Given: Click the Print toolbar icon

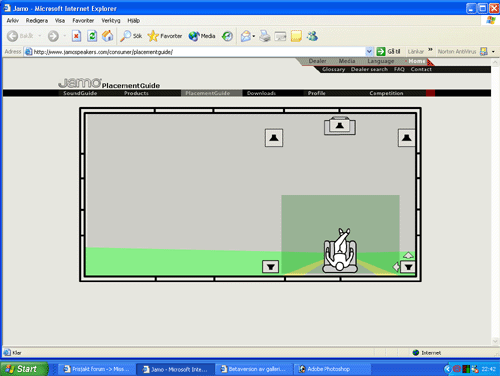Looking at the screenshot, I should (265, 36).
